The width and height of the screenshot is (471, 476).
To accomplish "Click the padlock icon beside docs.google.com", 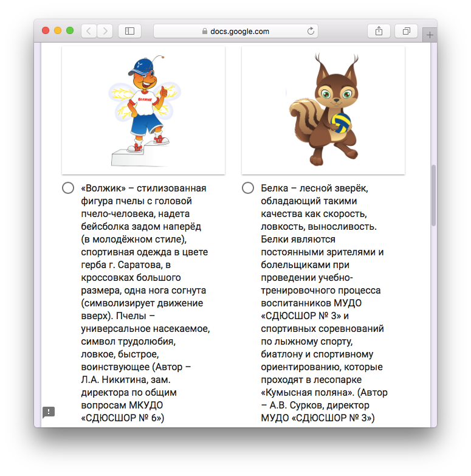I will 204,32.
